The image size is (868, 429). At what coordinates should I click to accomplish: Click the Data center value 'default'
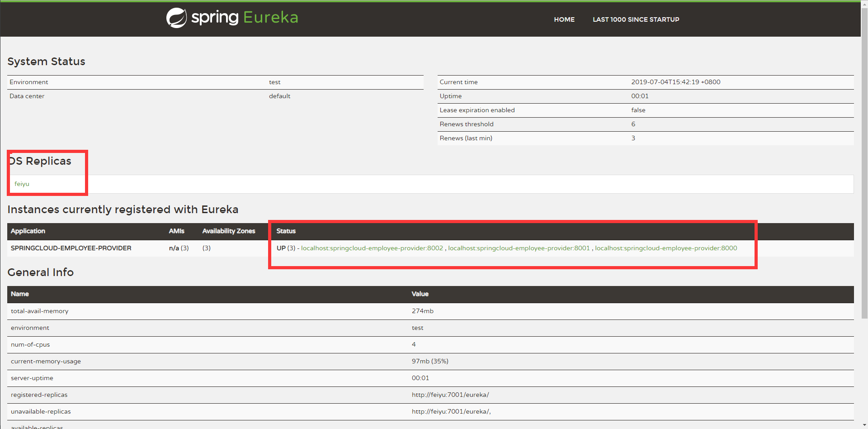coord(279,96)
